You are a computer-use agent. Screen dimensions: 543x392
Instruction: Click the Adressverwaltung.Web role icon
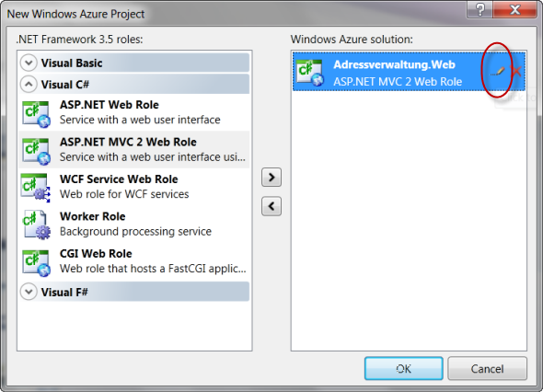[310, 72]
